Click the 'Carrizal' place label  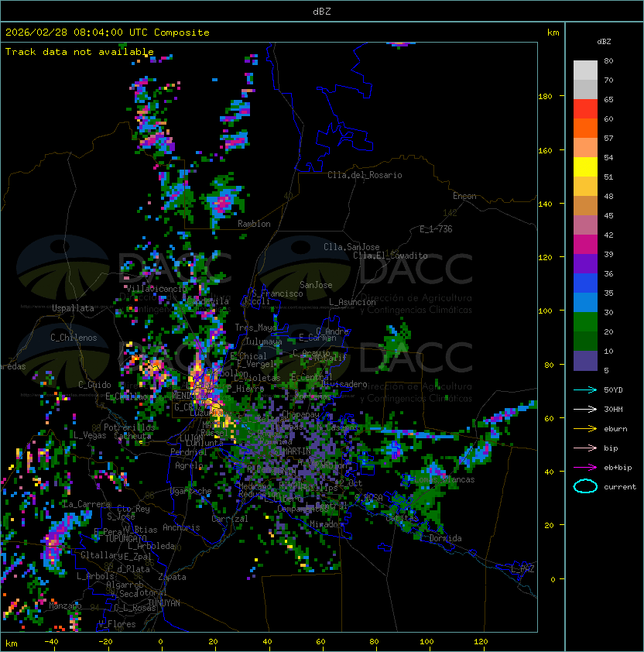[230, 519]
